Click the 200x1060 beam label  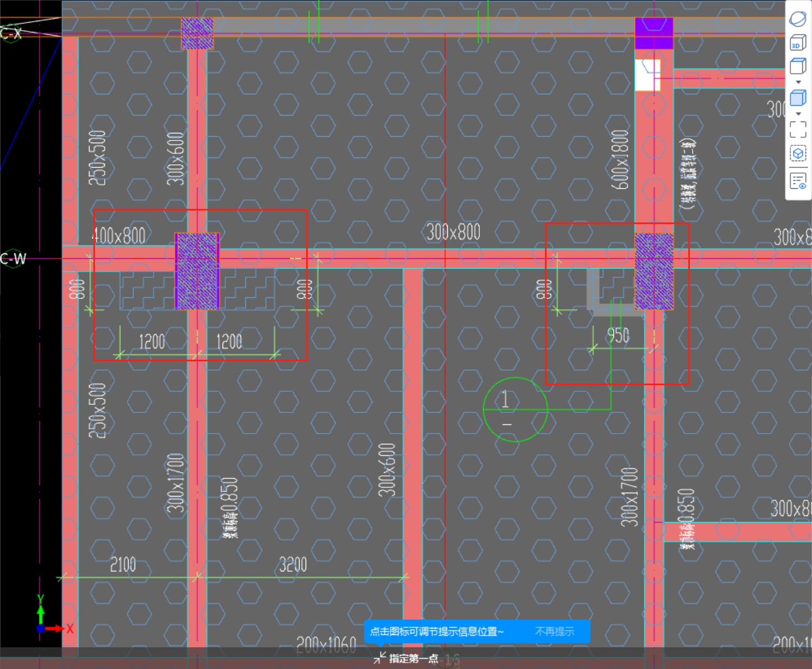(x=326, y=644)
